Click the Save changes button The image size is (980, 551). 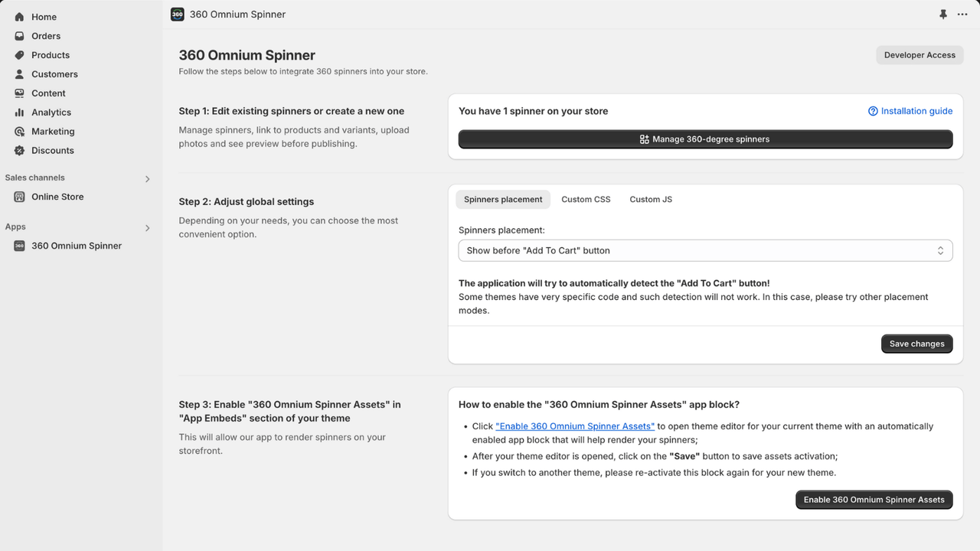pyautogui.click(x=916, y=344)
